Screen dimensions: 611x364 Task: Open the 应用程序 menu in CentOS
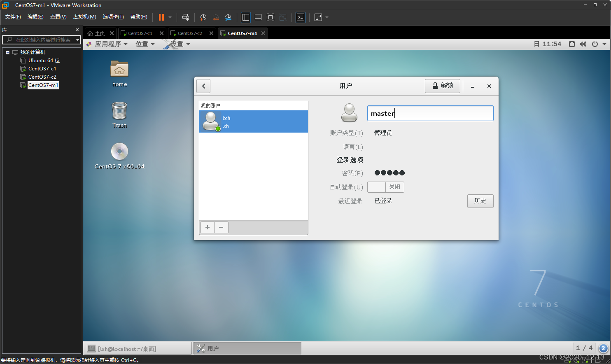[x=107, y=44]
